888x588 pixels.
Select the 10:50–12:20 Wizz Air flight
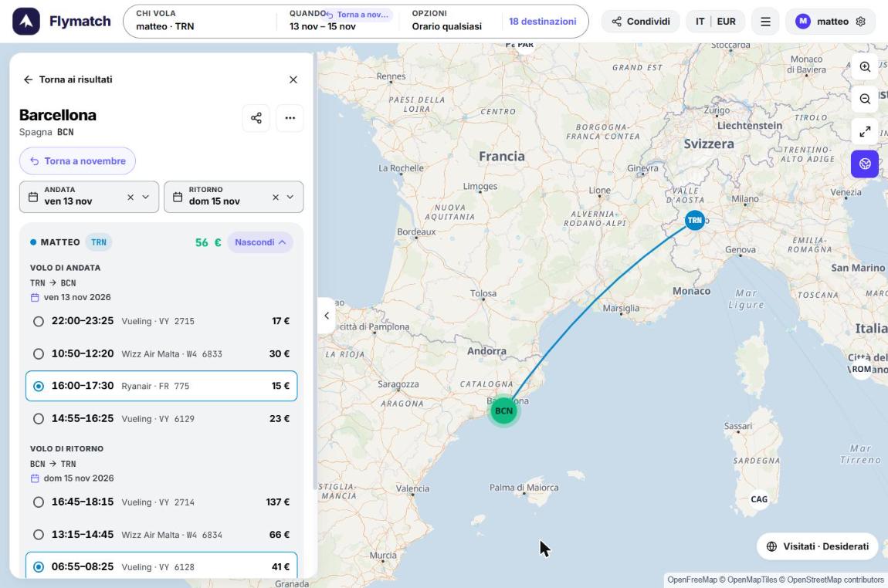161,353
